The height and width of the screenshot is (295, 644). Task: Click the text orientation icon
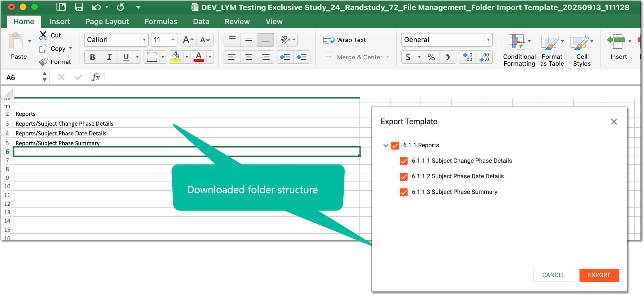[x=285, y=40]
